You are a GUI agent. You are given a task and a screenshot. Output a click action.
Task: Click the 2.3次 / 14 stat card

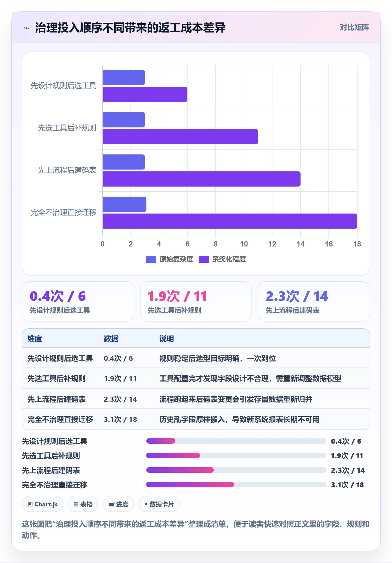(314, 301)
